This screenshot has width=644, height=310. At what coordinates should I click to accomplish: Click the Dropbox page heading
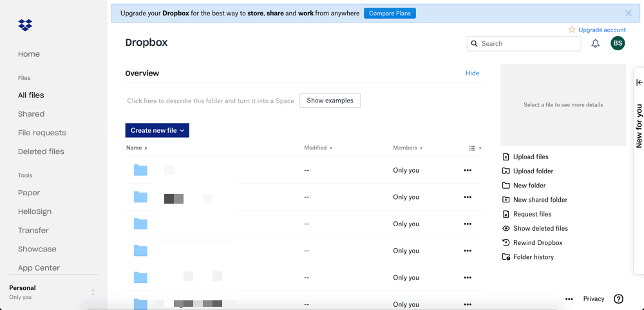tap(146, 43)
